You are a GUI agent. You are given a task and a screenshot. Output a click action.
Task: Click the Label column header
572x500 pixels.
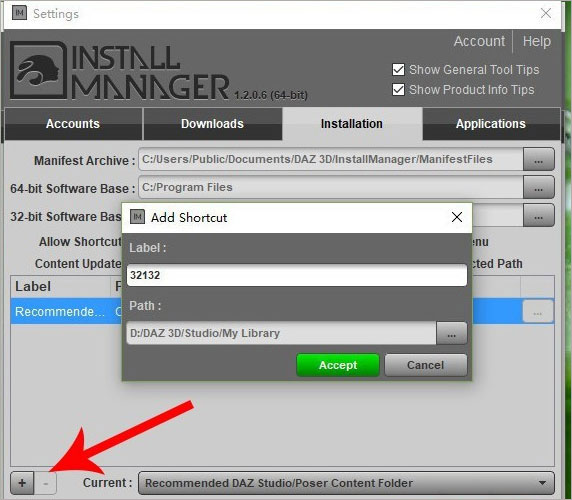pyautogui.click(x=61, y=287)
